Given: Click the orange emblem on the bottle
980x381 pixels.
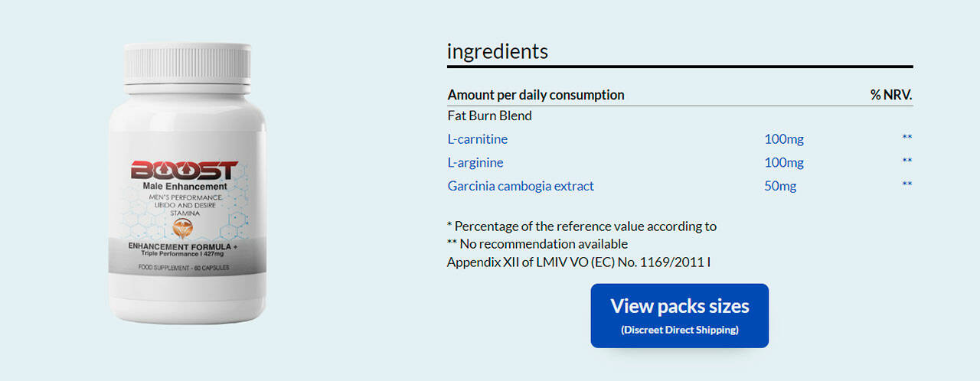Looking at the screenshot, I should pos(185,226).
